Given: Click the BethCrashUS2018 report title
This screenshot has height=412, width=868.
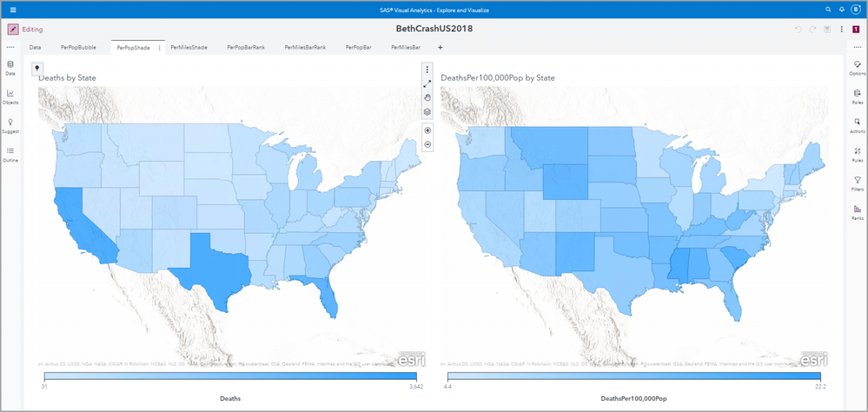Looking at the screenshot, I should pos(434,29).
